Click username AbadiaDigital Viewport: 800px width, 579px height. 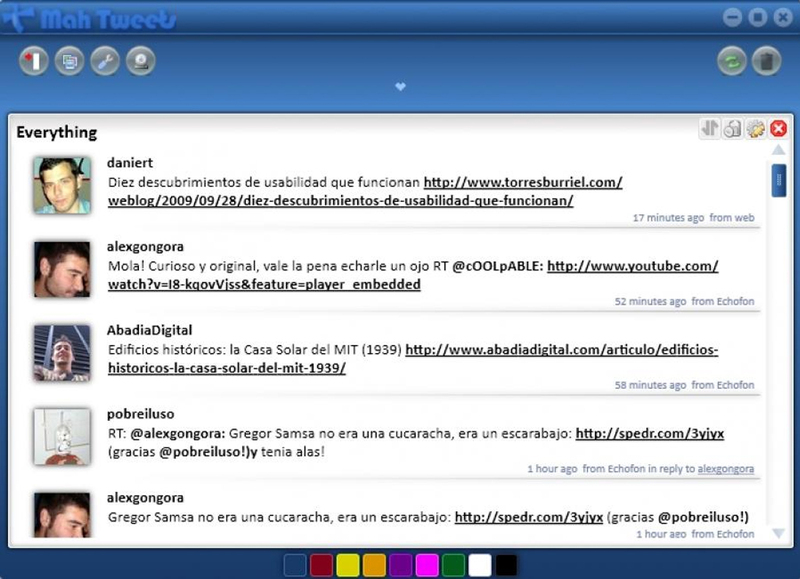pyautogui.click(x=149, y=331)
